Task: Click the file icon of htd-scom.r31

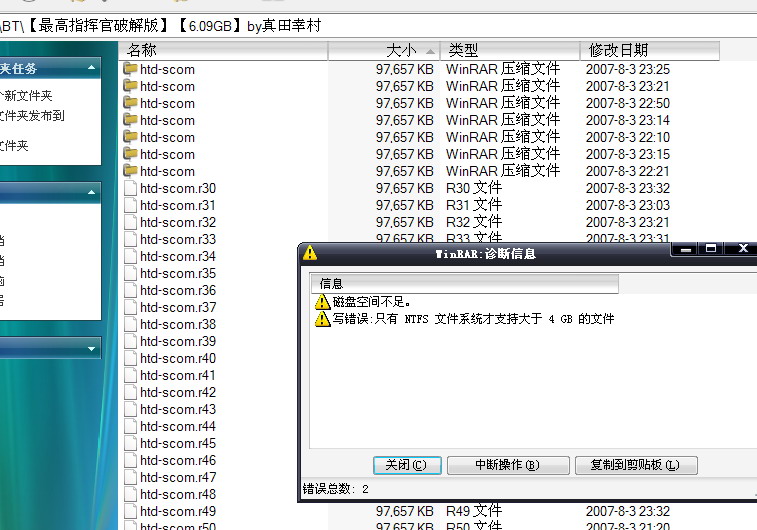Action: [130, 205]
